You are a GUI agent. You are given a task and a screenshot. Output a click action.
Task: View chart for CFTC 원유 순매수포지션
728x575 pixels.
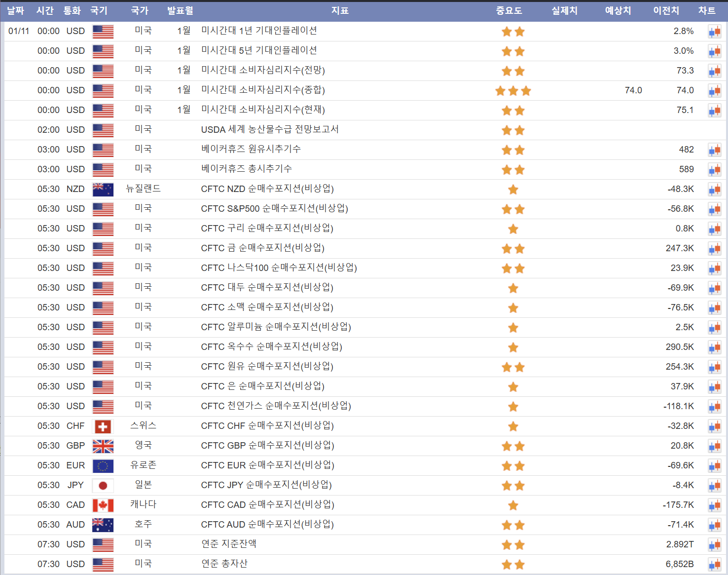[x=714, y=367]
